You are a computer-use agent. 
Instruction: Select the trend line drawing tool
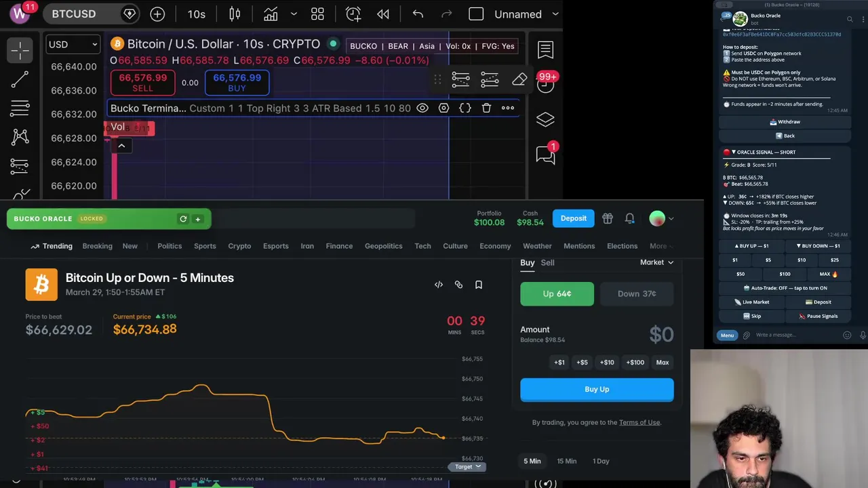click(x=20, y=79)
